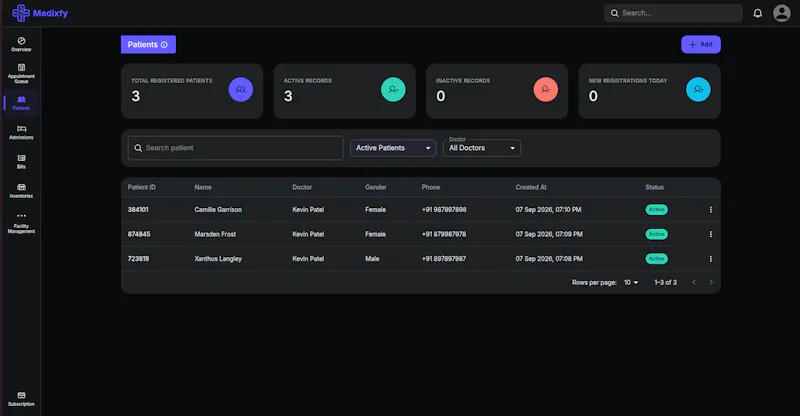Click the Gender column header

pos(376,187)
